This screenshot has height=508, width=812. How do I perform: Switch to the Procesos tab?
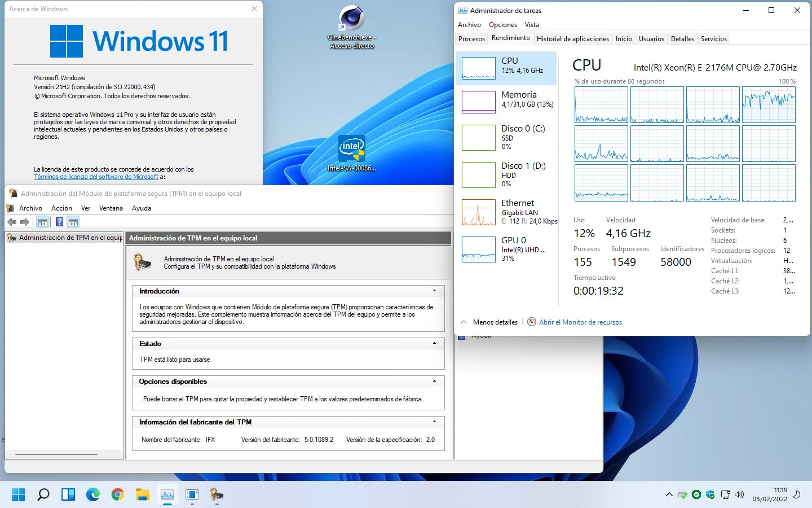pos(471,39)
